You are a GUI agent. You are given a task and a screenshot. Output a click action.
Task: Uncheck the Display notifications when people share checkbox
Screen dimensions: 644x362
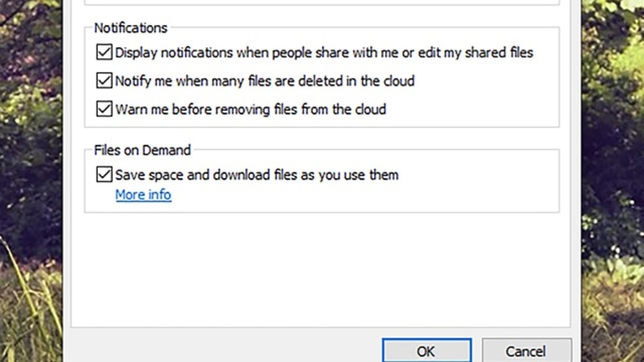coord(104,52)
